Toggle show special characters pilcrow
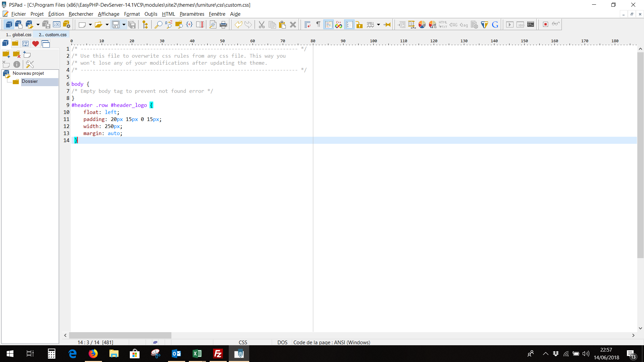 pyautogui.click(x=318, y=24)
